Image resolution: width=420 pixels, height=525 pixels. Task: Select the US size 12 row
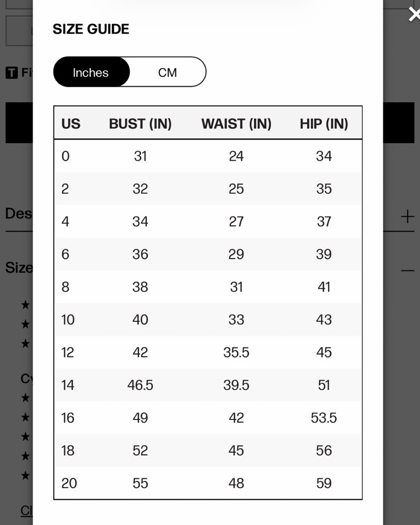208,352
